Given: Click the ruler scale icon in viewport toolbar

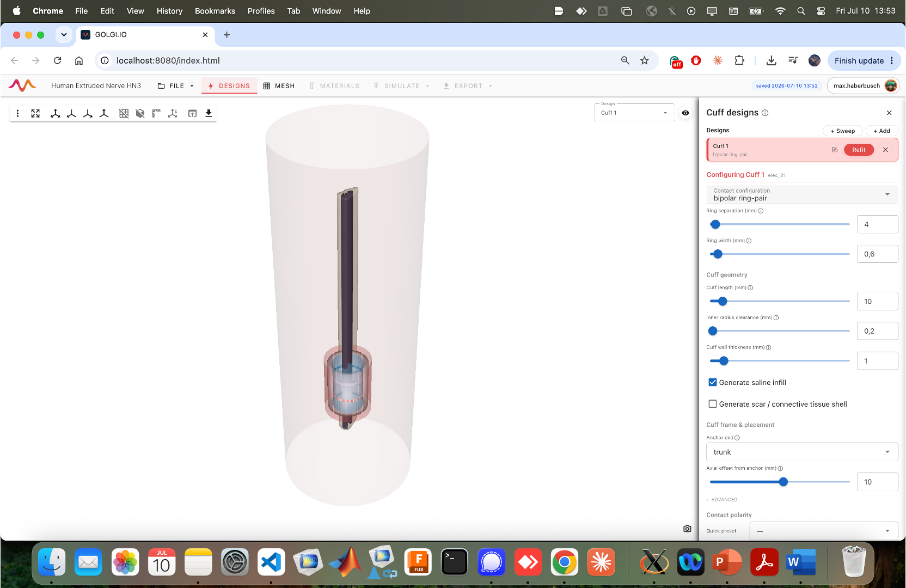Looking at the screenshot, I should (156, 113).
